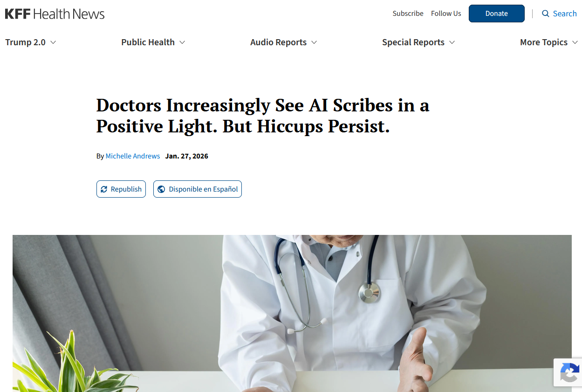Screen dimensions: 582x392
Task: Expand the Audio Reports chevron
Action: [314, 42]
